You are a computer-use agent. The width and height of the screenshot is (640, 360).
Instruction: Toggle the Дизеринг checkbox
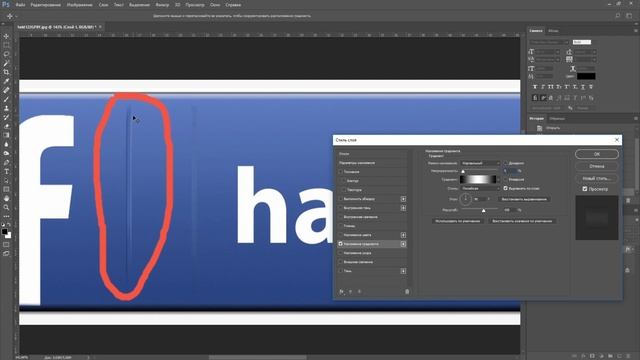(x=505, y=163)
